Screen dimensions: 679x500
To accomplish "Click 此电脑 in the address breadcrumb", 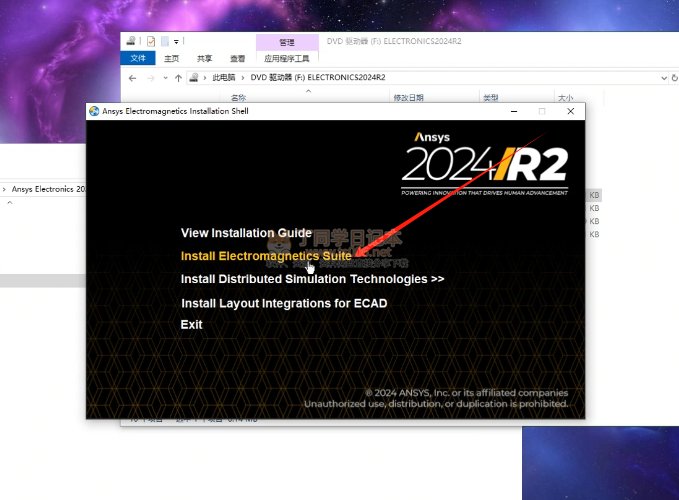I will coord(223,77).
